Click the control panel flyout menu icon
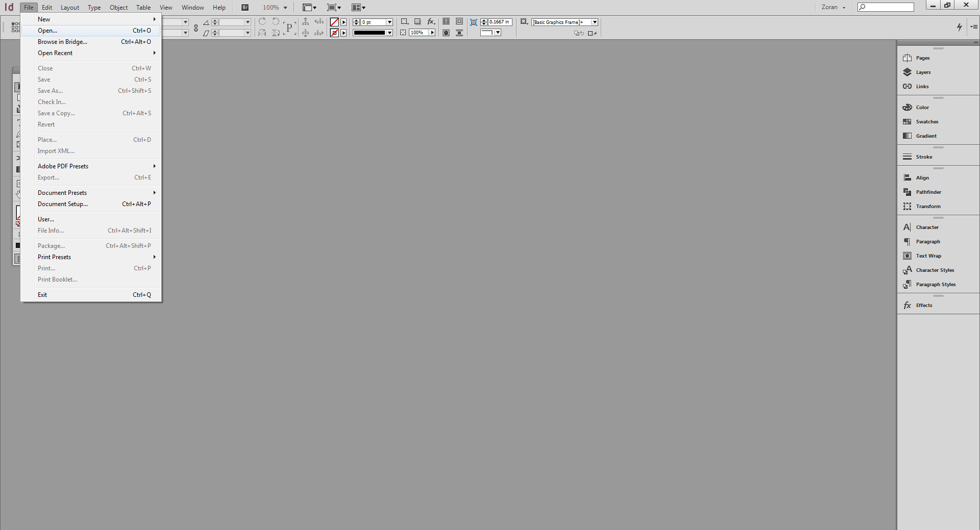 (x=974, y=27)
